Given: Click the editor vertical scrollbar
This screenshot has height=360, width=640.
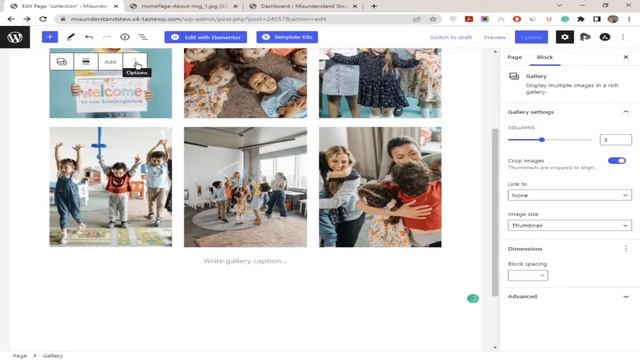Looking at the screenshot, I should tap(495, 212).
